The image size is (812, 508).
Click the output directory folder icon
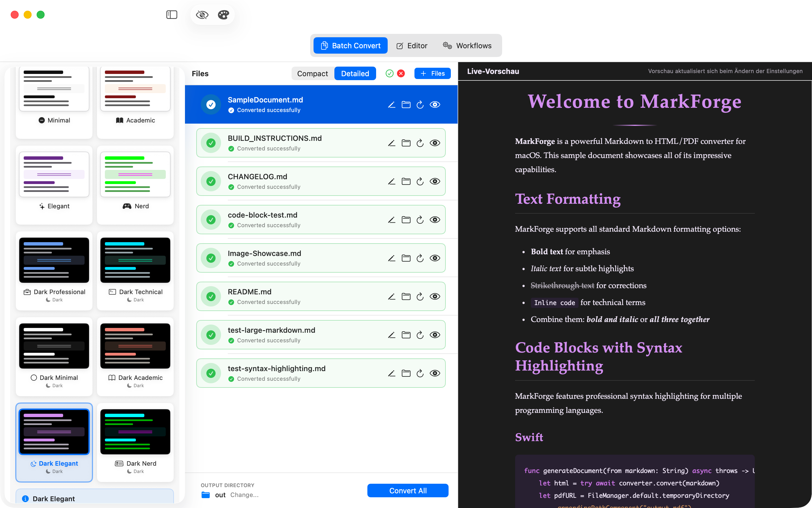point(206,495)
